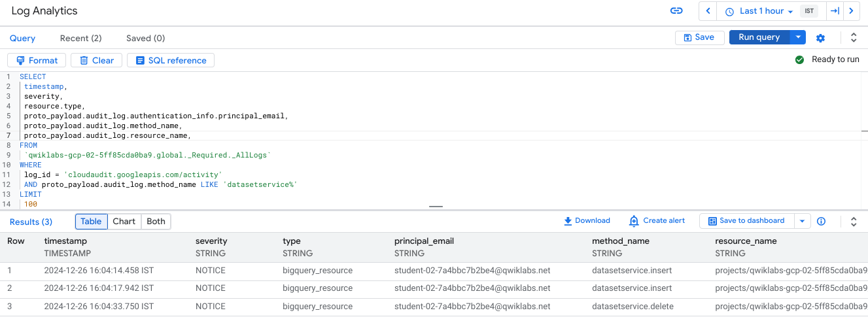Open query settings gear icon
The width and height of the screenshot is (868, 319).
tap(821, 38)
